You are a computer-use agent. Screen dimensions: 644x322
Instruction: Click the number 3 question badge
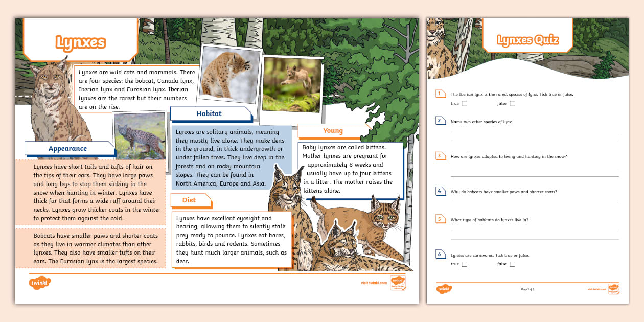[440, 156]
